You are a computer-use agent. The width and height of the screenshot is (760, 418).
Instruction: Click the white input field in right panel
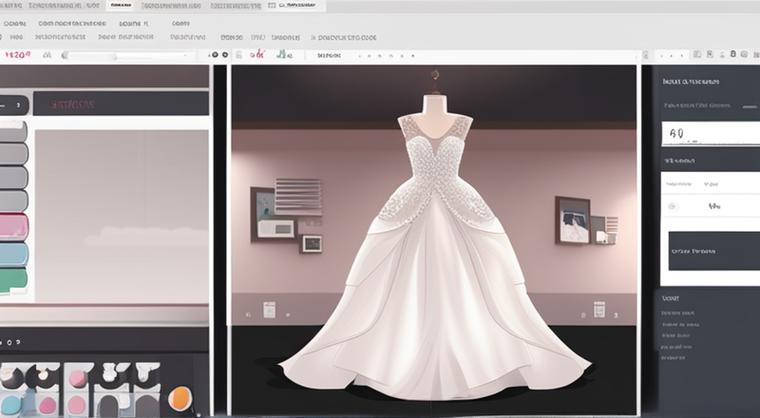click(x=711, y=133)
